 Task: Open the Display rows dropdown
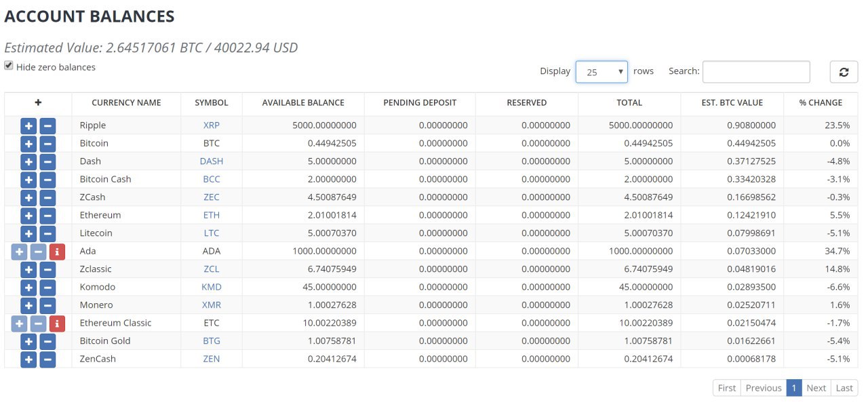(x=601, y=72)
